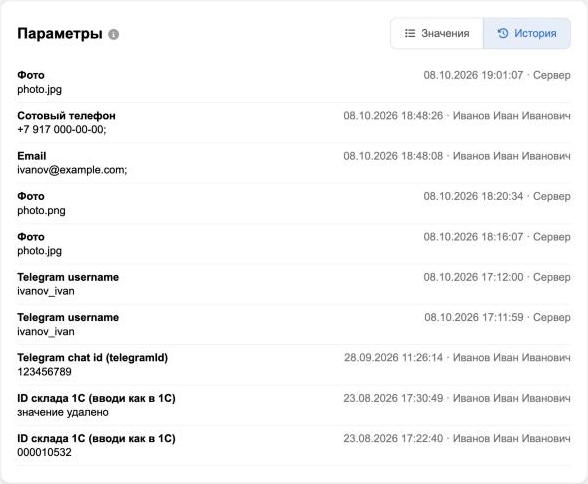This screenshot has height=484, width=588.
Task: Click author Иванов Иван Иванович on Email row
Action: (x=512, y=156)
